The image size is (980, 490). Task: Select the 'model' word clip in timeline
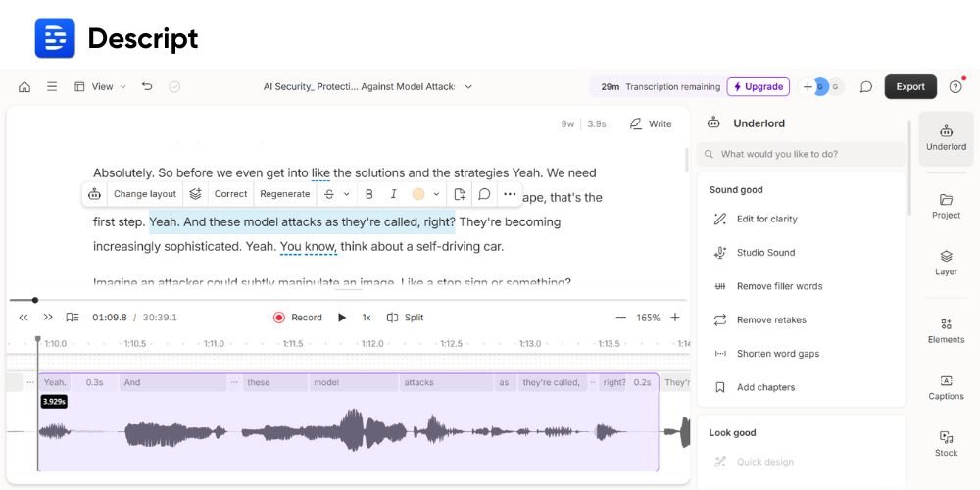[x=353, y=382]
